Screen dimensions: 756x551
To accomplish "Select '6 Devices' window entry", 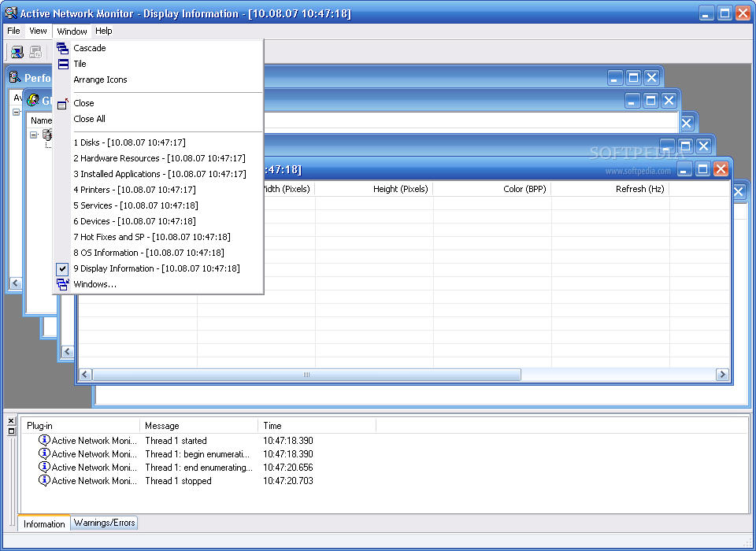I will (x=157, y=221).
